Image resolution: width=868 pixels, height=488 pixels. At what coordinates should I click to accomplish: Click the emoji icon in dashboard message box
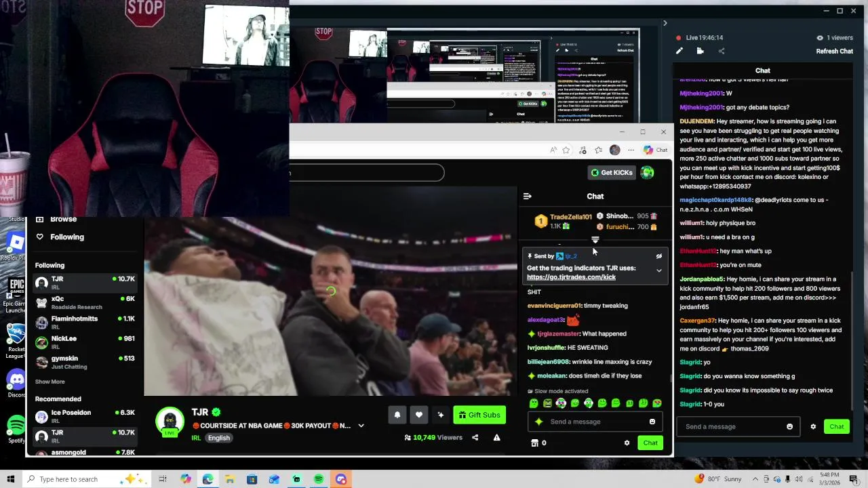[x=789, y=426]
